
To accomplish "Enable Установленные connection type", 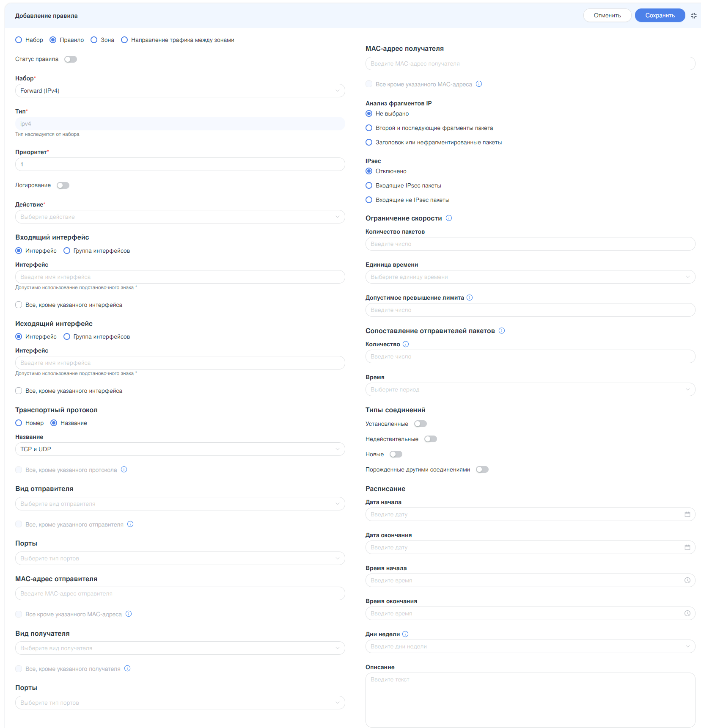I will 421,424.
